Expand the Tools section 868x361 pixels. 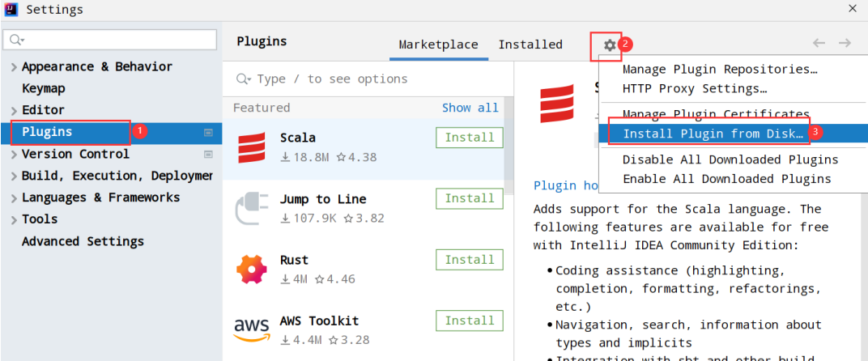(x=15, y=220)
